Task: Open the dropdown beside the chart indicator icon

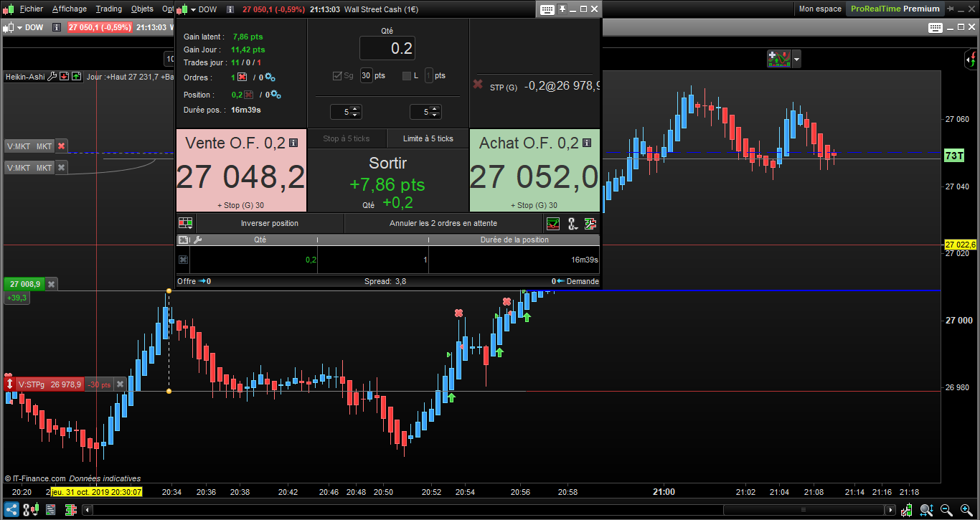Action: [x=796, y=59]
